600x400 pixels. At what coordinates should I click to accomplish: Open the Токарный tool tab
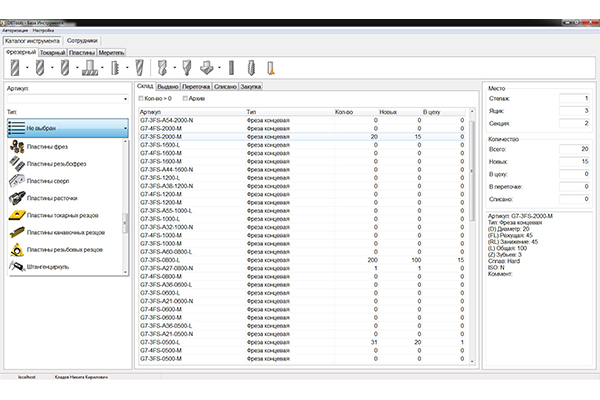coord(52,53)
